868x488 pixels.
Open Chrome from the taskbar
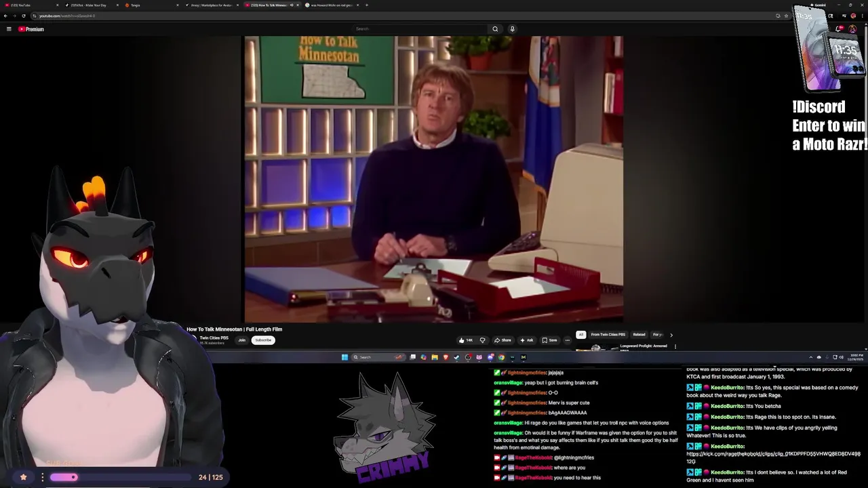tap(501, 357)
